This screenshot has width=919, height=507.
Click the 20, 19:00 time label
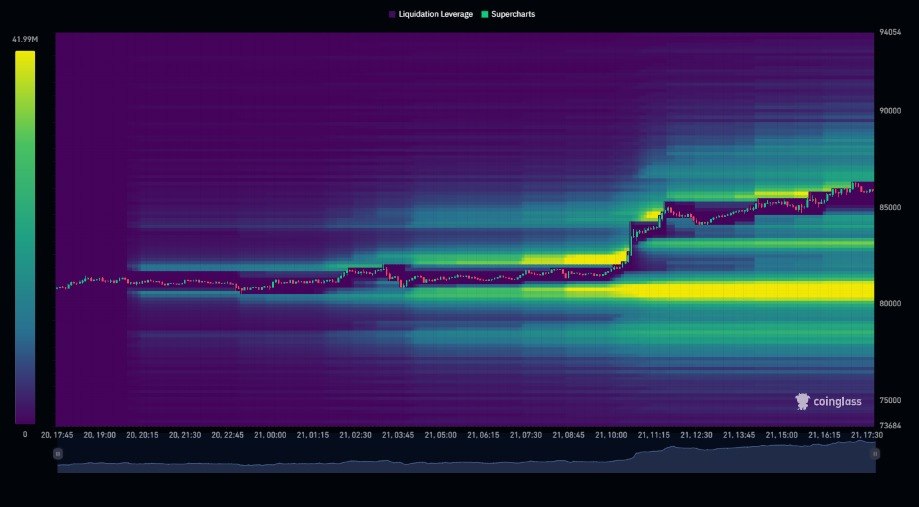(100, 435)
